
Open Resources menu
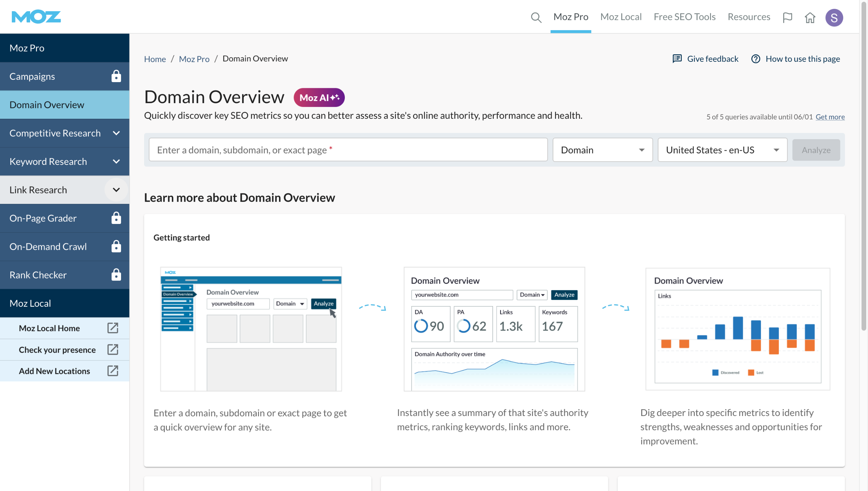coord(749,17)
